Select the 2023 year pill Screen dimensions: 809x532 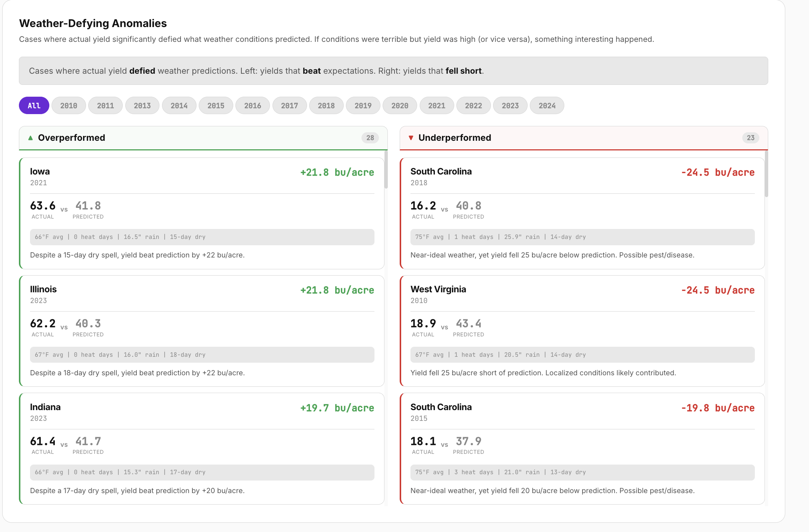[x=510, y=106]
